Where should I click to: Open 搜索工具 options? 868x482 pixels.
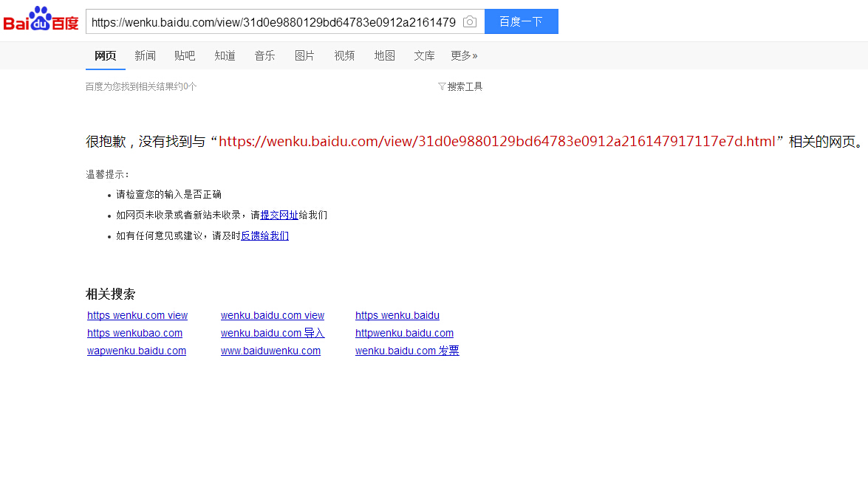pyautogui.click(x=465, y=86)
